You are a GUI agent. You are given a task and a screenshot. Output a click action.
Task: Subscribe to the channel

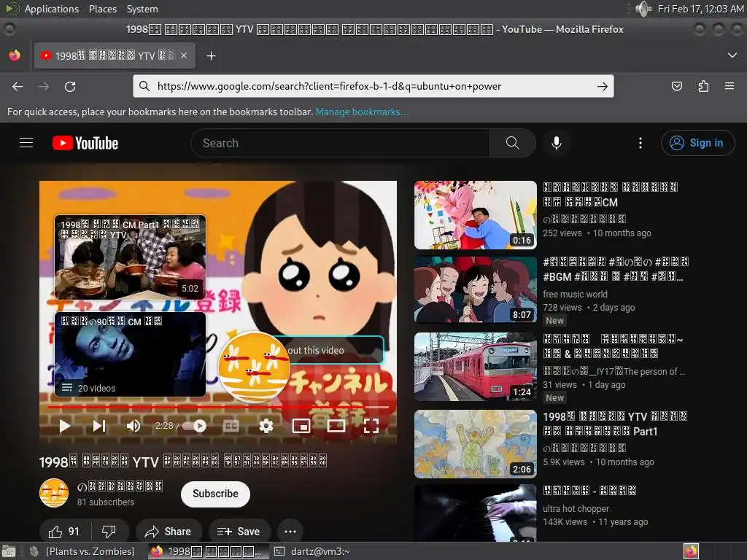click(215, 494)
